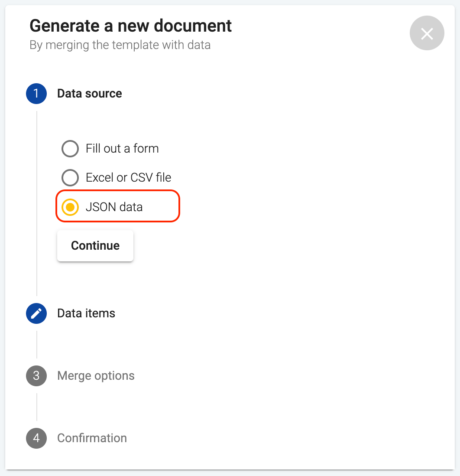The width and height of the screenshot is (460, 476).
Task: Open the Data items step
Action: [x=86, y=313]
